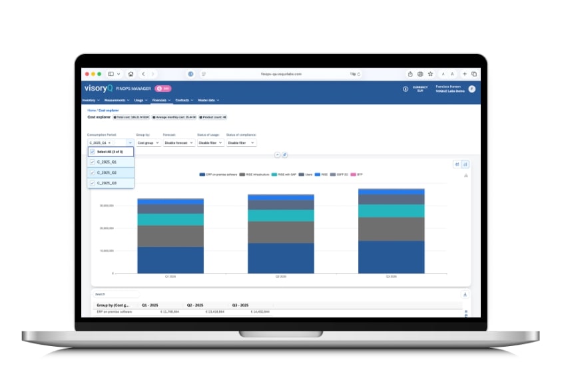
Task: Click the Q3 2025 stacked bar
Action: (392, 231)
